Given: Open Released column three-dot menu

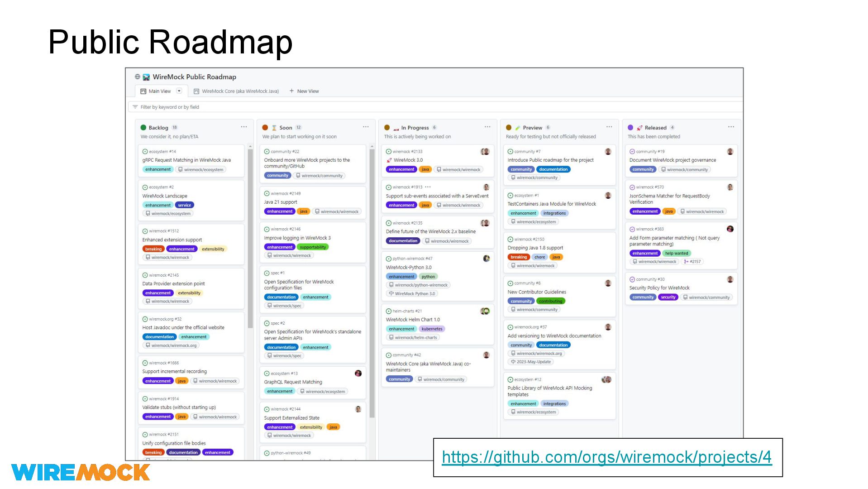Looking at the screenshot, I should click(731, 127).
